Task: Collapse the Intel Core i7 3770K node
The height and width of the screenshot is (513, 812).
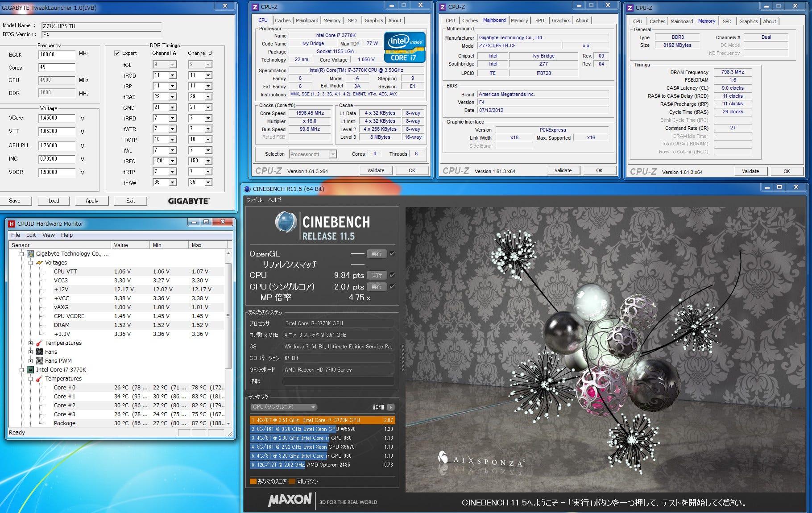Action: tap(21, 370)
